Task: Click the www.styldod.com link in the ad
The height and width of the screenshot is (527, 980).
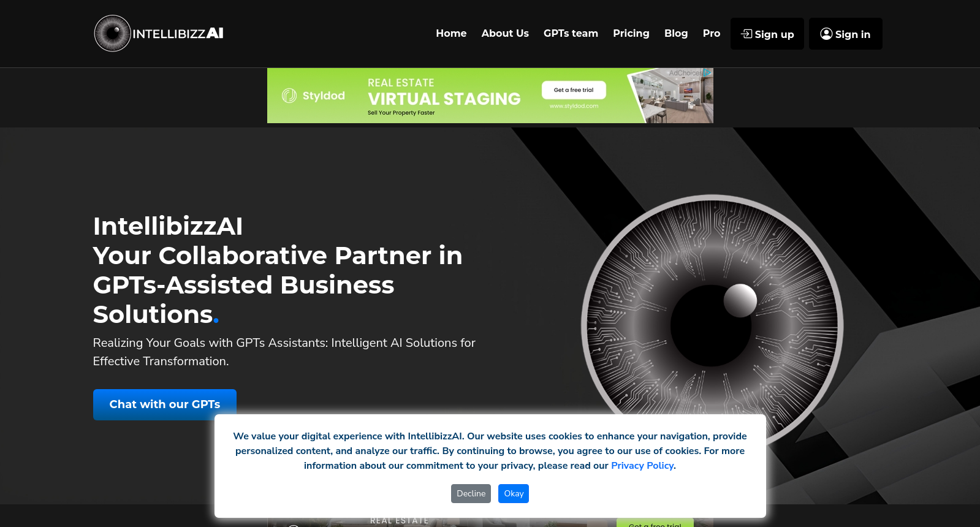Action: click(574, 106)
